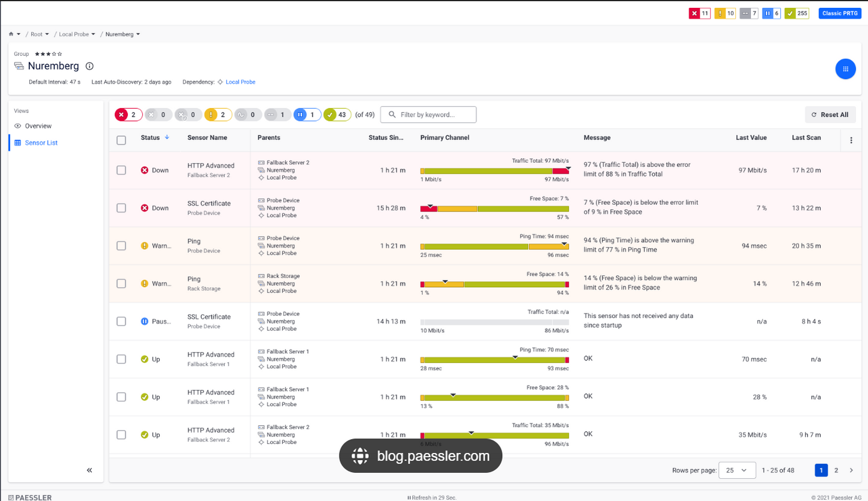Go to page 2 of sensor list

(836, 470)
